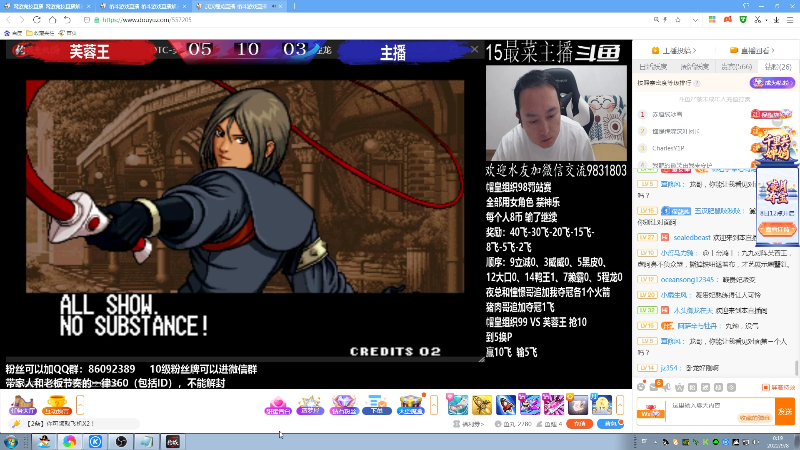Go back with the browser back arrow
This screenshot has width=800, height=450.
[x=8, y=19]
